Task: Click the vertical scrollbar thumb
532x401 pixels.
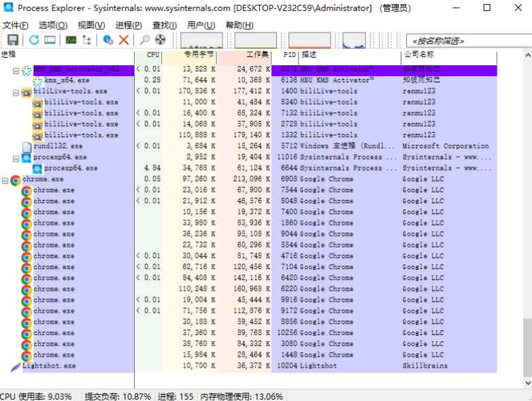Action: (x=528, y=348)
